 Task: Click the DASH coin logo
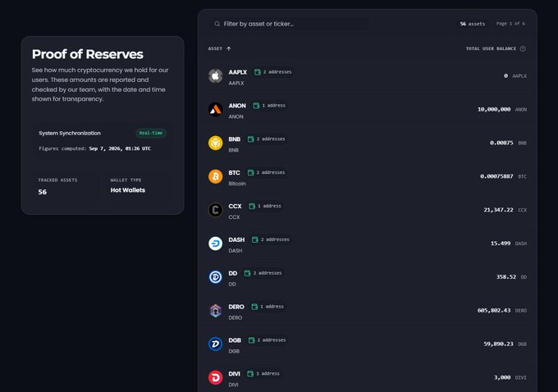tap(215, 244)
